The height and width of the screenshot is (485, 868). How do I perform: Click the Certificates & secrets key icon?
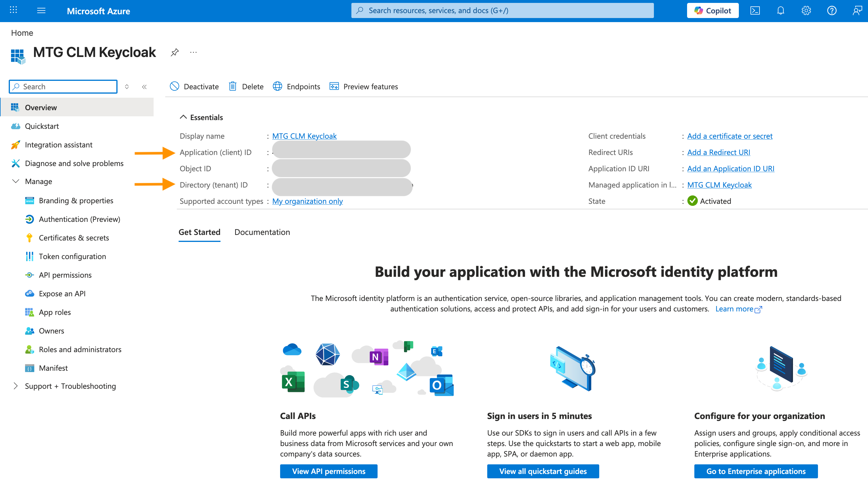pyautogui.click(x=30, y=238)
